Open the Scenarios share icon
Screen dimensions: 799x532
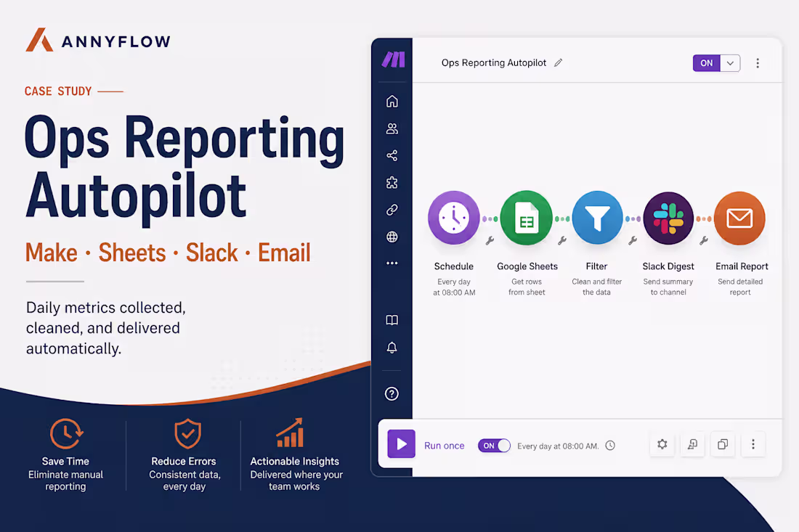(x=392, y=155)
